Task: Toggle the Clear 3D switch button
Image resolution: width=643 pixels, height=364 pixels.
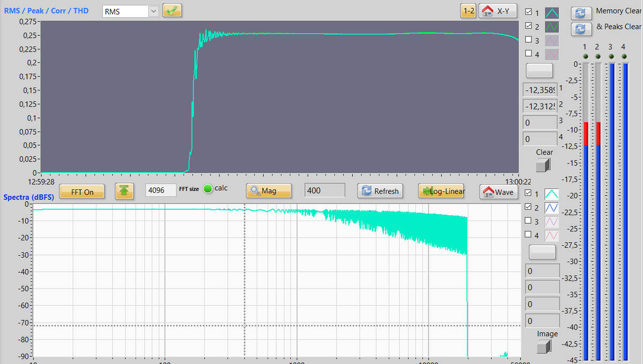Action: tap(544, 165)
